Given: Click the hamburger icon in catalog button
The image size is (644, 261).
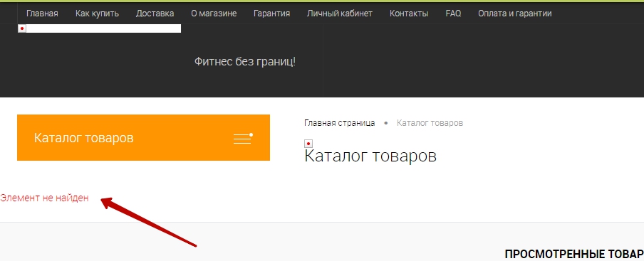Looking at the screenshot, I should click(x=243, y=138).
